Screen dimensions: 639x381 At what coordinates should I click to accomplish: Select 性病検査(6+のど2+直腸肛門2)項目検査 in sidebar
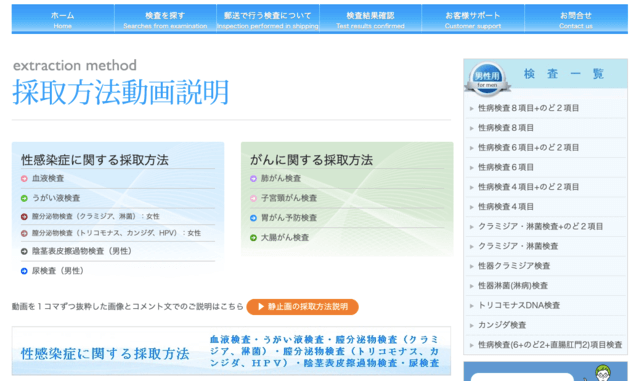pos(550,345)
